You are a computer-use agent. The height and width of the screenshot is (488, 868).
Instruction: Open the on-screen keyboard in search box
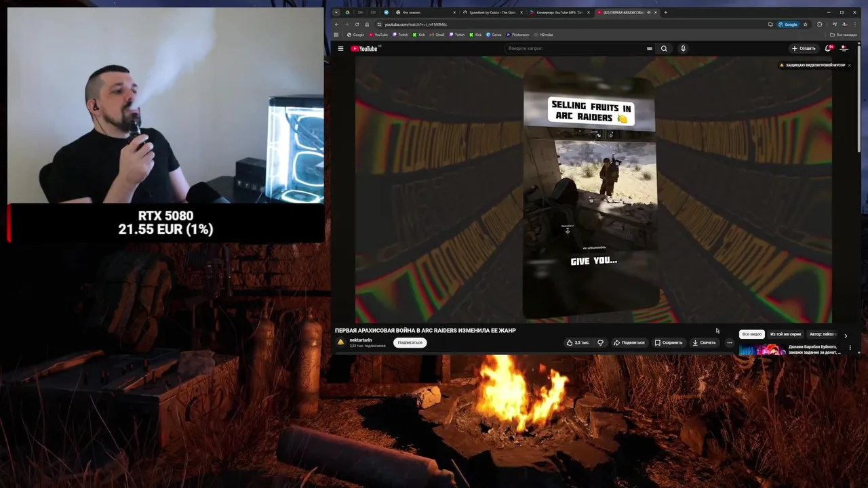[x=649, y=49]
